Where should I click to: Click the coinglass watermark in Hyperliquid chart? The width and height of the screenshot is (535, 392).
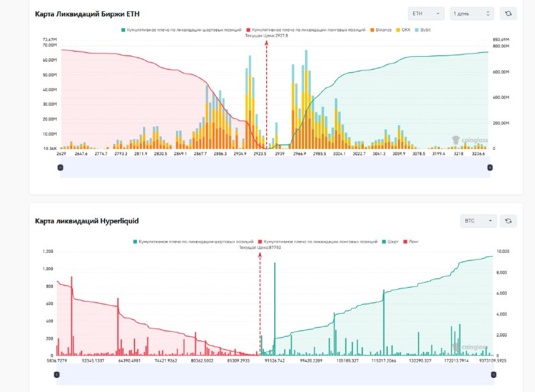click(x=469, y=347)
